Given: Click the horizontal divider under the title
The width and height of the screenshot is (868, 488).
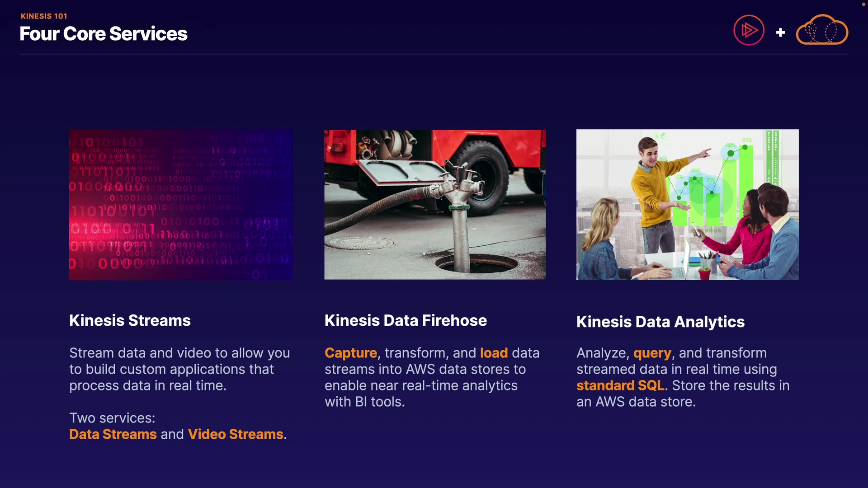Looking at the screenshot, I should click(434, 54).
